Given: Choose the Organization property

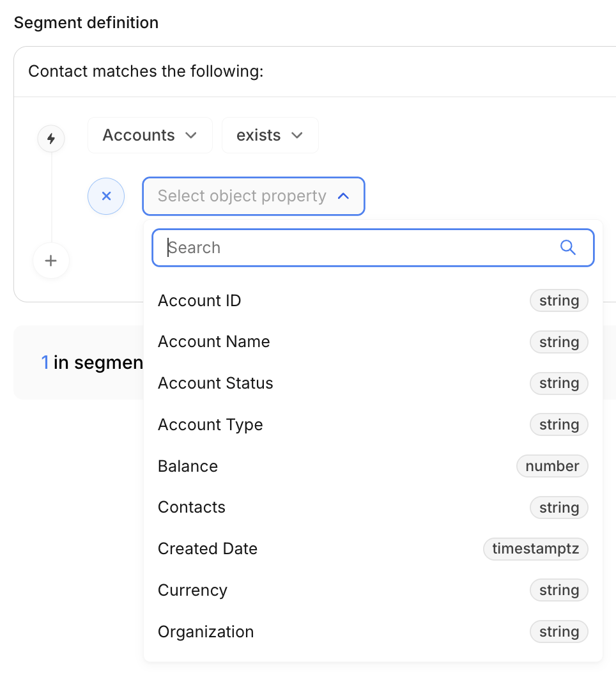Looking at the screenshot, I should tap(206, 632).
